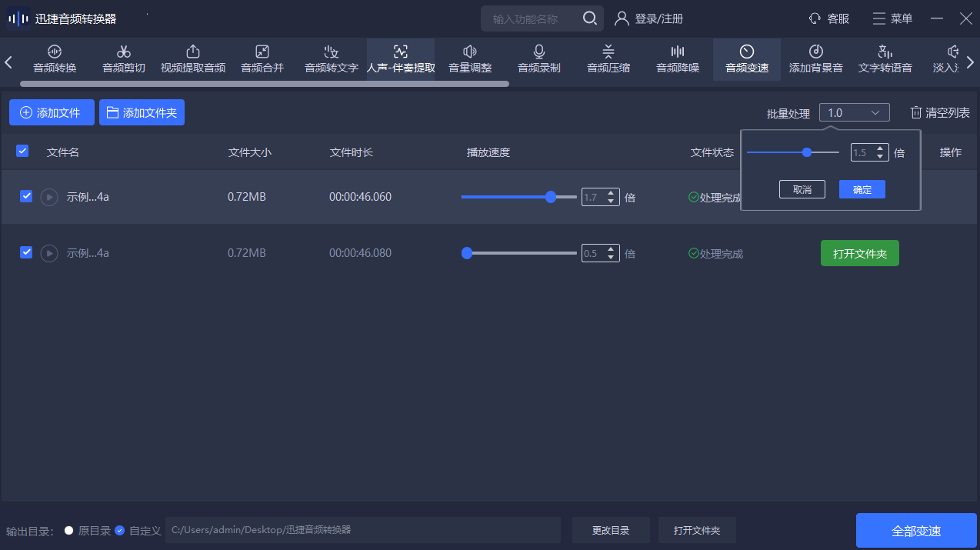Screen dimensions: 980x550
Task: Click the search magnifier icon
Action: pos(590,18)
